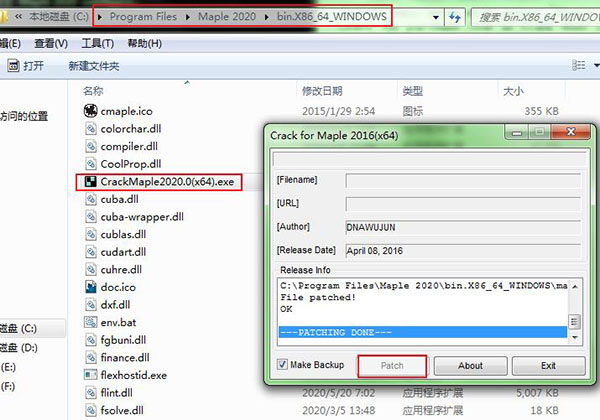
Task: Select the doc.ico file icon
Action: (91, 287)
